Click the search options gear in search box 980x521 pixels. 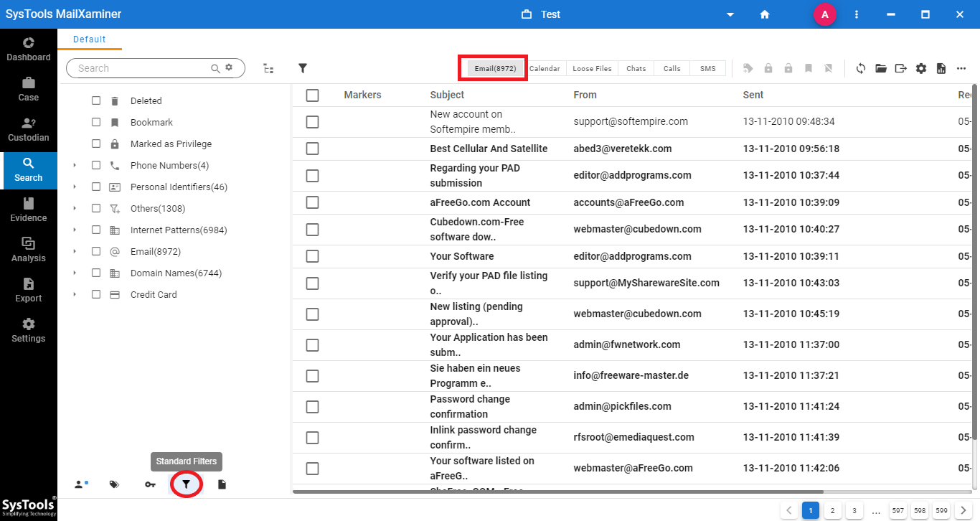click(x=230, y=67)
